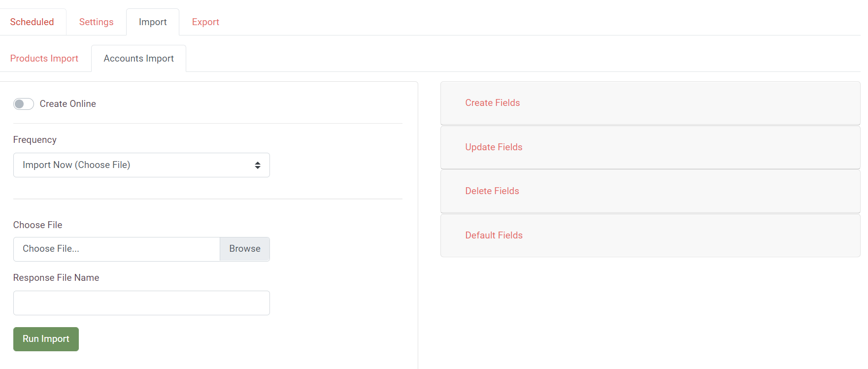Select the Accounts Import sub-tab
The height and width of the screenshot is (369, 868).
[139, 59]
